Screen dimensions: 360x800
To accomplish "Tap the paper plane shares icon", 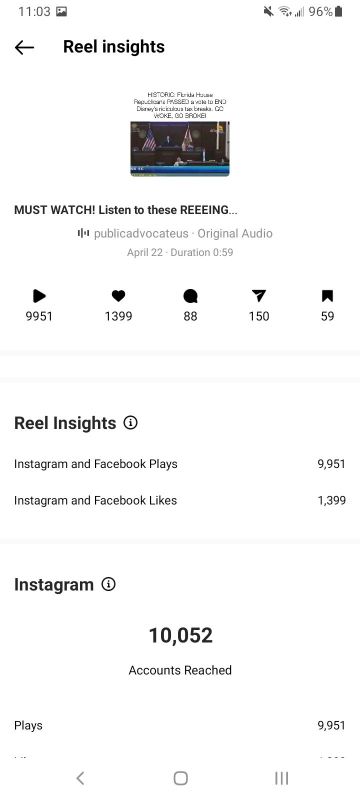I will 259,296.
